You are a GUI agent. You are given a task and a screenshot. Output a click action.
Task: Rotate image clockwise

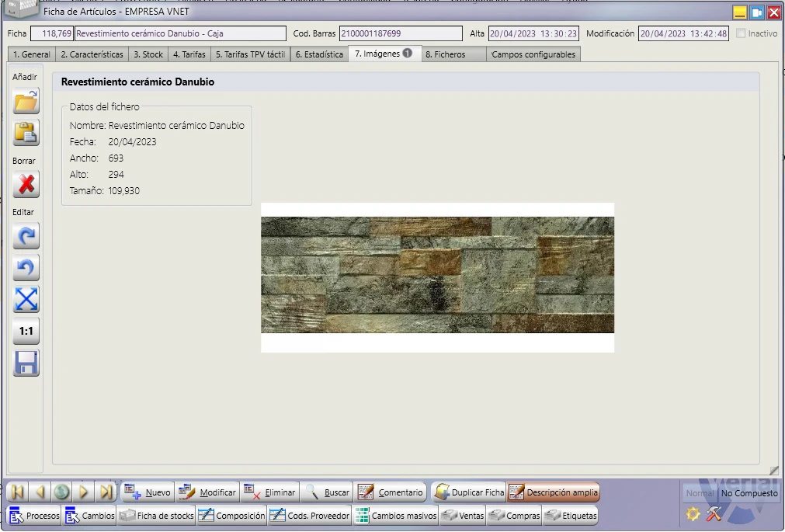coord(26,236)
